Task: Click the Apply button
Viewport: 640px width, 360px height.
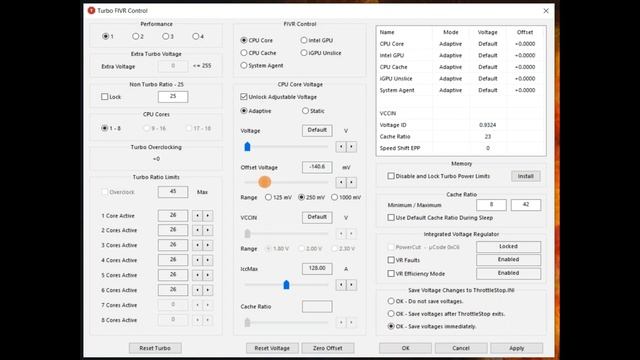Action: click(x=516, y=348)
